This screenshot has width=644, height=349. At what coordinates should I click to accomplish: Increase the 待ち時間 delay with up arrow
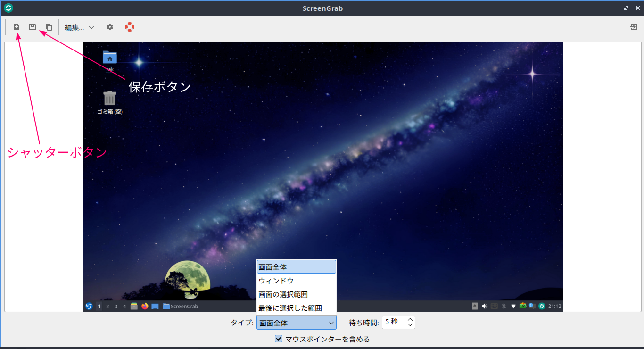(x=410, y=320)
